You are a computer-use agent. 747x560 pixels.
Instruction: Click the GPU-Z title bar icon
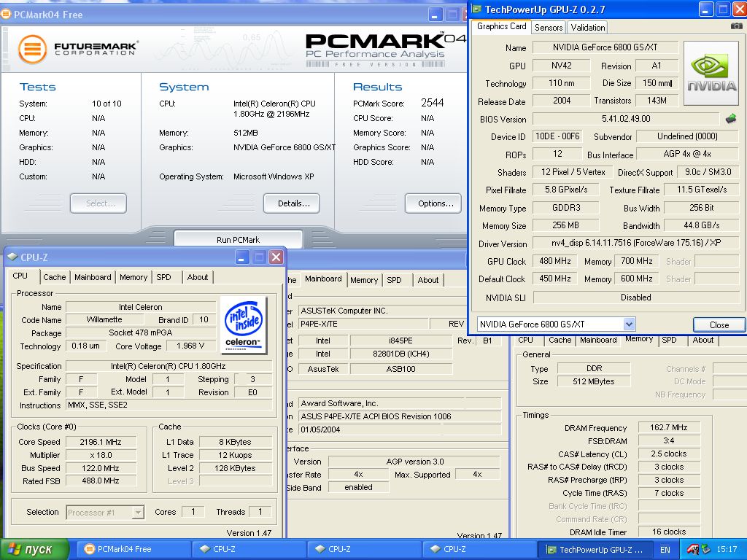click(476, 9)
